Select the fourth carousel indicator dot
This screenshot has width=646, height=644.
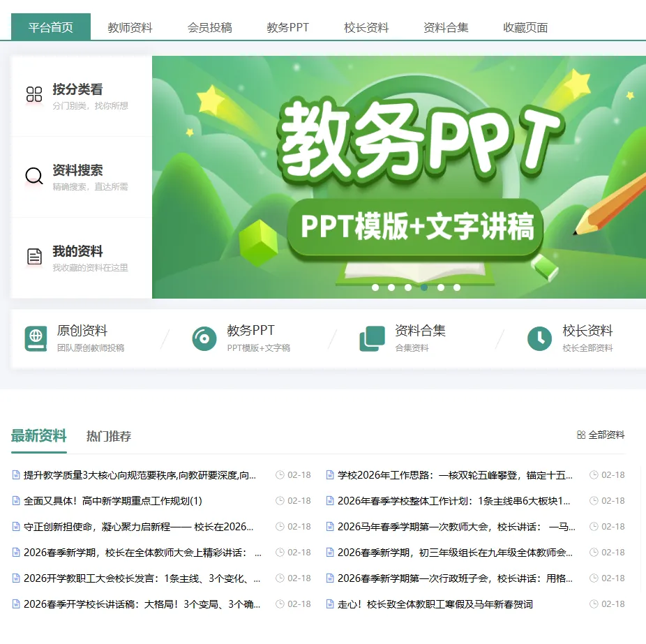(424, 287)
